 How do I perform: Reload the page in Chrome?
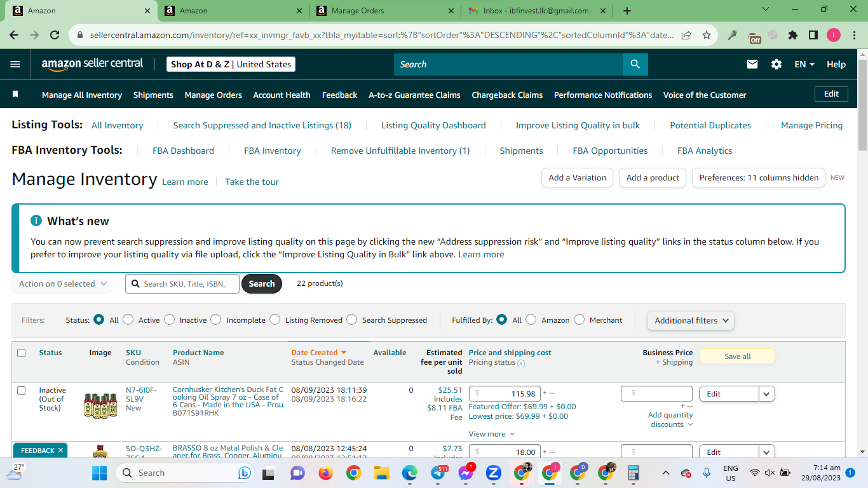(x=55, y=36)
